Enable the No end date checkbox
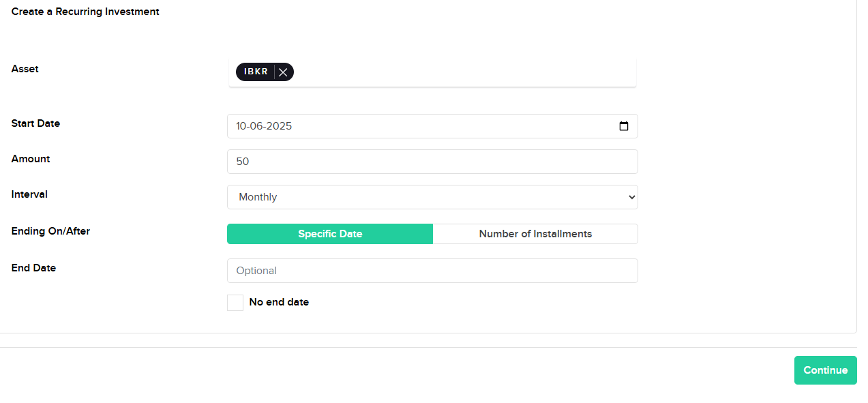The image size is (868, 403). click(235, 303)
